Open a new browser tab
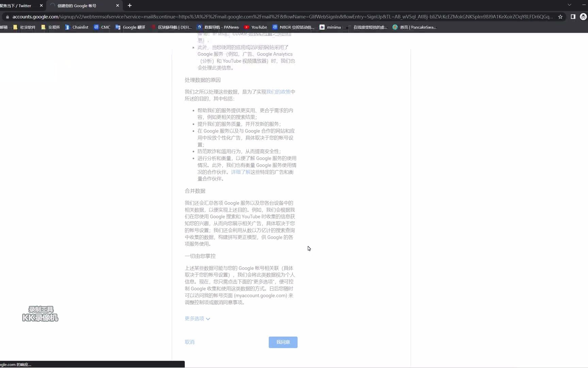This screenshot has height=368, width=588. [x=130, y=5]
